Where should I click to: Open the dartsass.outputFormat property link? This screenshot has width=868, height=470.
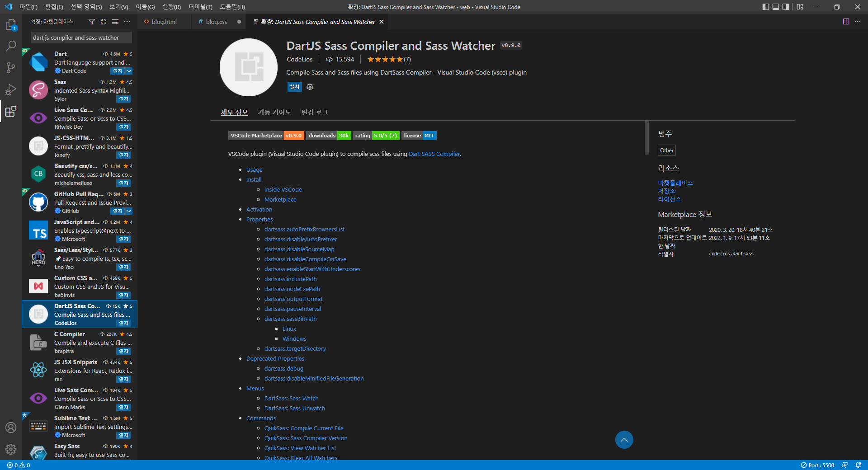pos(293,299)
